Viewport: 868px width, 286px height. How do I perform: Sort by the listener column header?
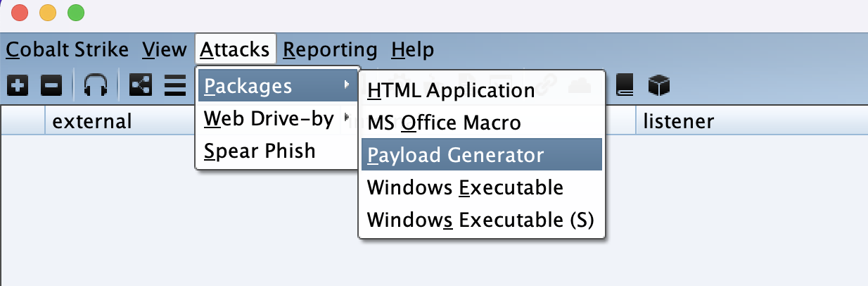coord(679,121)
